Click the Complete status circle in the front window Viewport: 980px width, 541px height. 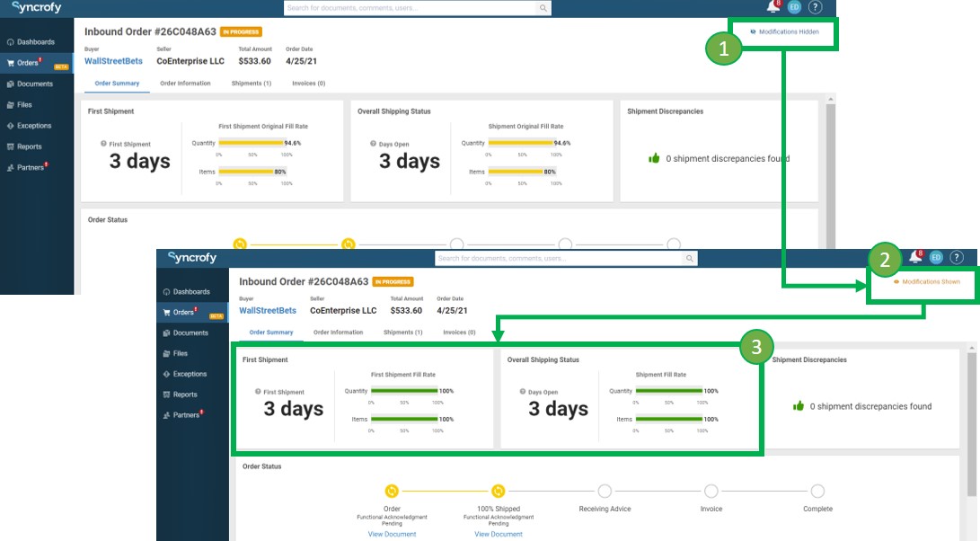click(817, 491)
